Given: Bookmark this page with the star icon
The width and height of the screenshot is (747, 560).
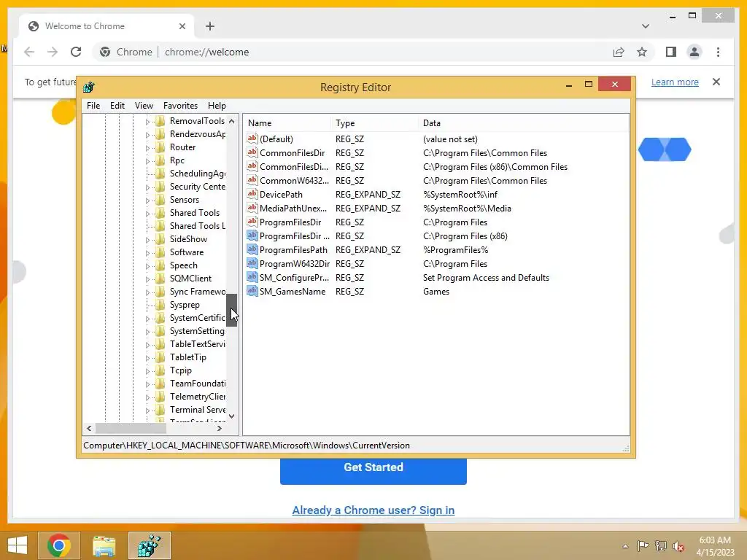Looking at the screenshot, I should click(642, 52).
